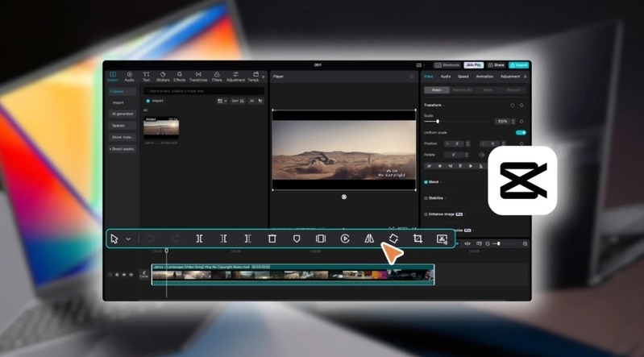This screenshot has height=357, width=644.
Task: Delete the selected clip using trash icon
Action: [272, 239]
